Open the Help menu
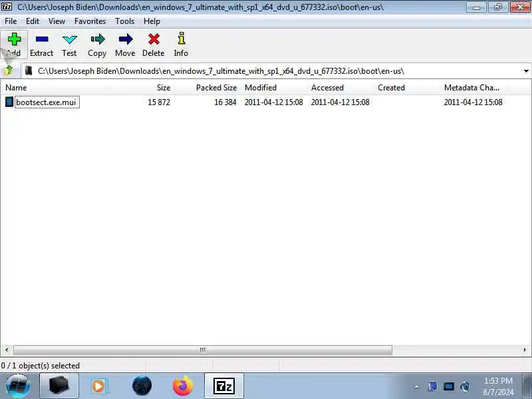 [x=152, y=21]
